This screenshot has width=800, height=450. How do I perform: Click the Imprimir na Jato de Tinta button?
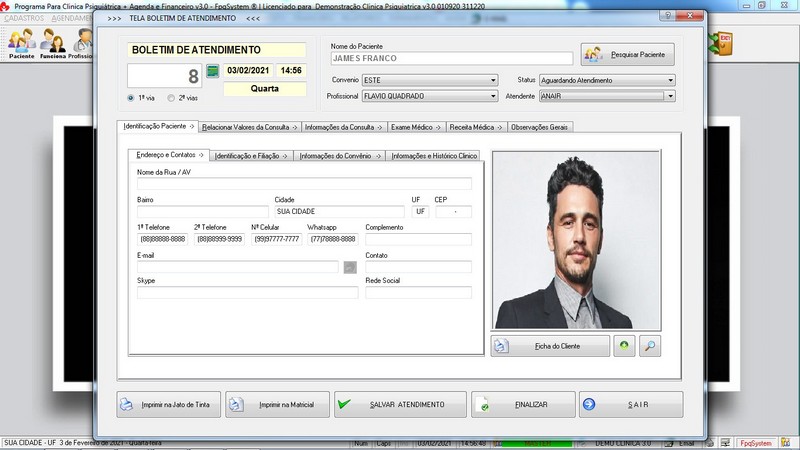(166, 404)
